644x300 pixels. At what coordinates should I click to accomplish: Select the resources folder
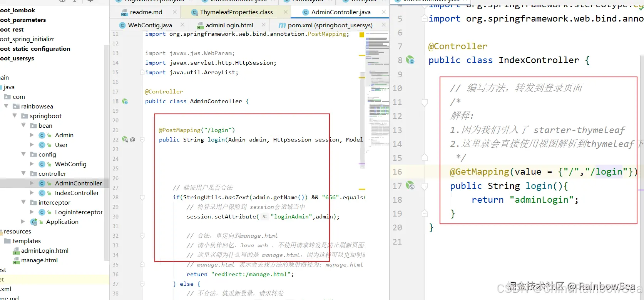point(17,231)
